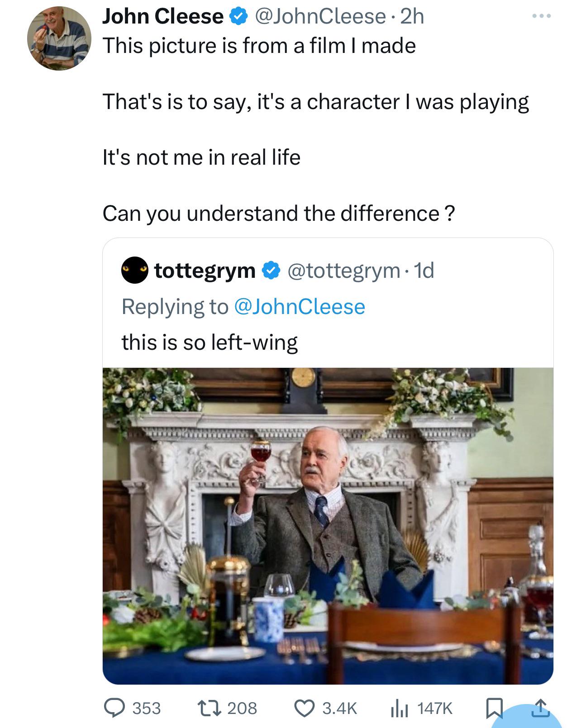This screenshot has width=581, height=728.
Task: Enlarge the quoted photo of man toasting
Action: coord(328,525)
